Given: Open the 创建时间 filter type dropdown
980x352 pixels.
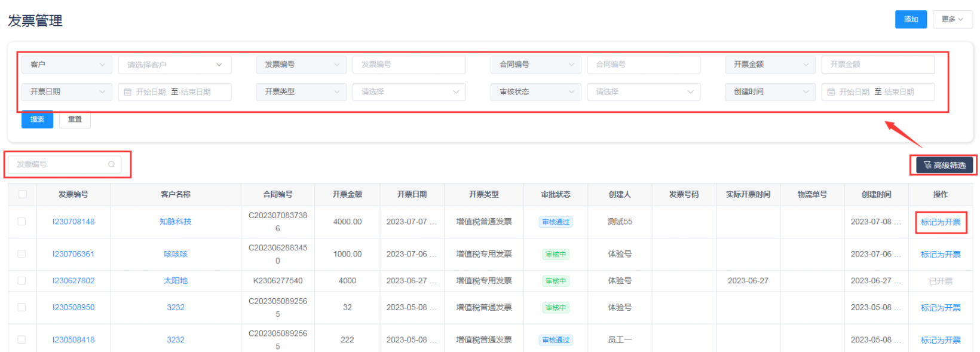Looking at the screenshot, I should (770, 92).
